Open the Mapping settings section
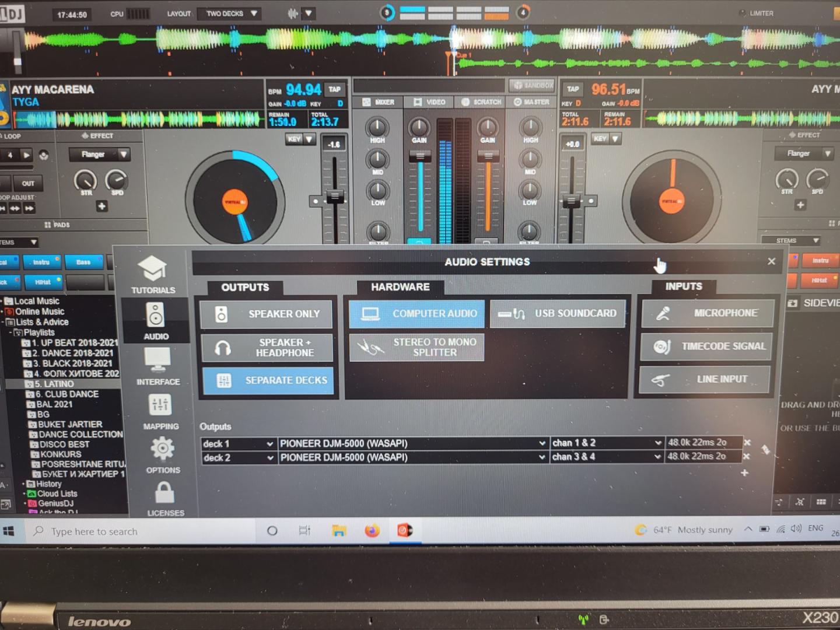Image resolution: width=840 pixels, height=630 pixels. (160, 412)
